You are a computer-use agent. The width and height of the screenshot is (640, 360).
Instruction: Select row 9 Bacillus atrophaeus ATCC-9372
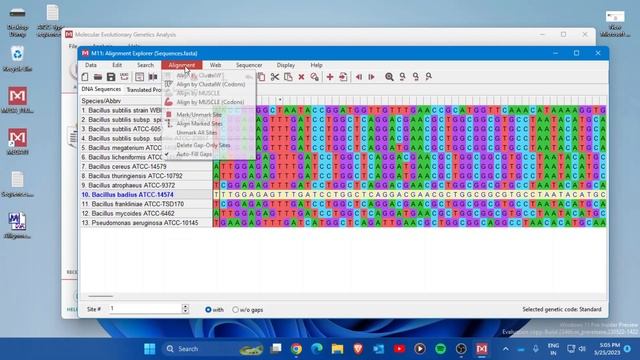point(146,185)
